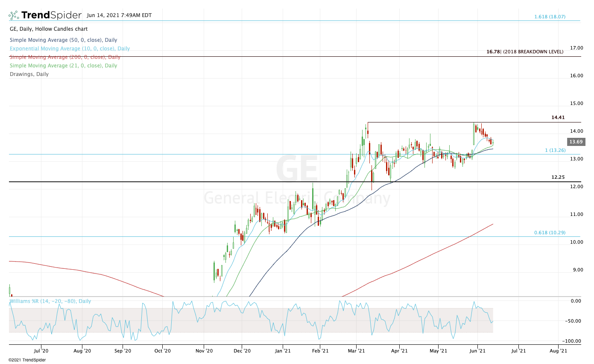The image size is (594, 364).
Task: Open the Drawings, Daily legend entry
Action: pos(29,74)
